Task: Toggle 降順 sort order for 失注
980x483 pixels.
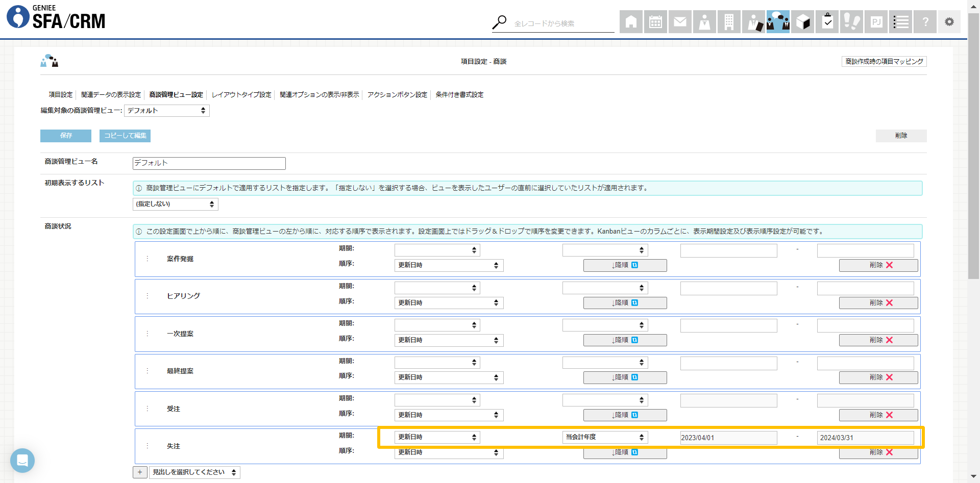Action: 625,452
